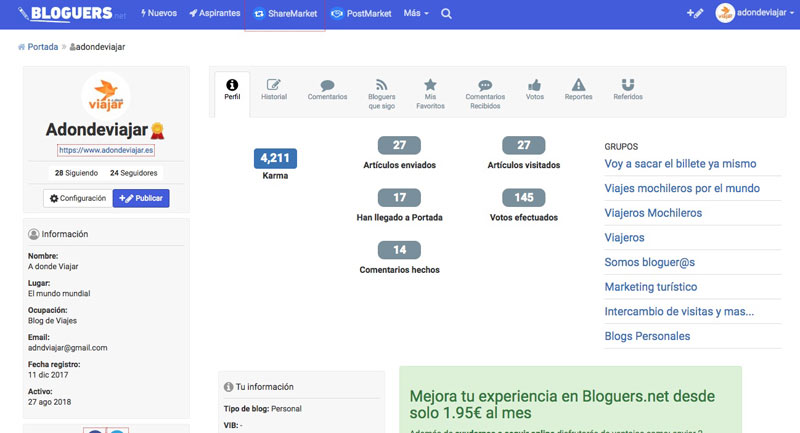This screenshot has width=800, height=433.
Task: Open the Historial tab
Action: point(274,90)
